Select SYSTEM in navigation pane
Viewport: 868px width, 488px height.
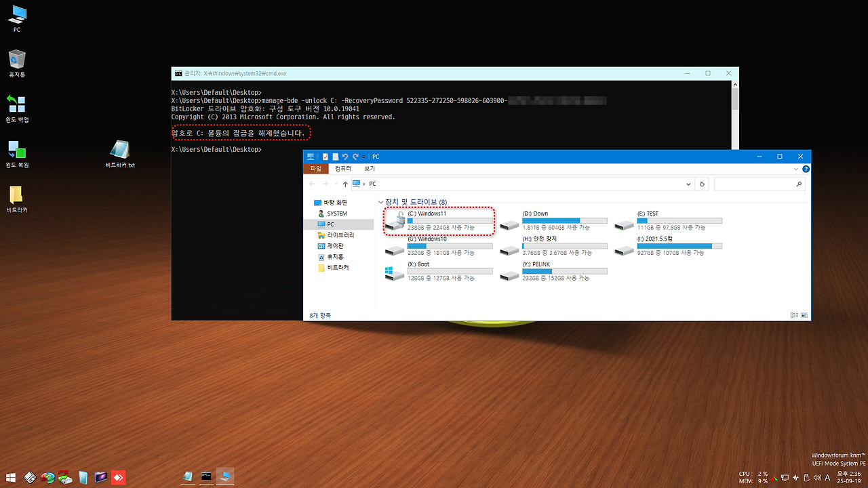point(333,213)
